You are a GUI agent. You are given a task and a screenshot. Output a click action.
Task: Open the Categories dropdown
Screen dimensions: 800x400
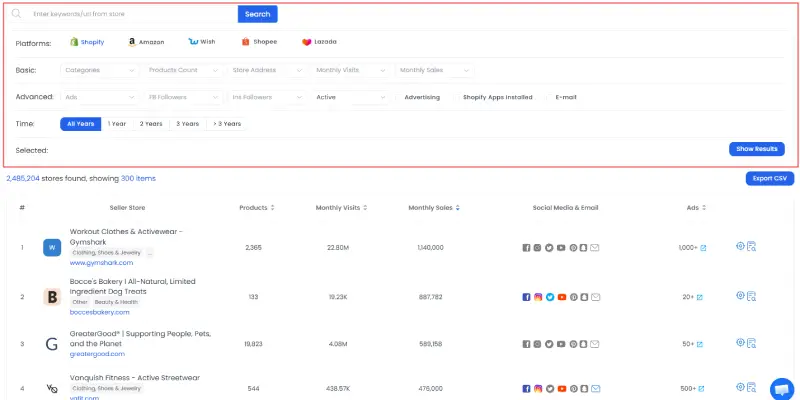tap(99, 70)
